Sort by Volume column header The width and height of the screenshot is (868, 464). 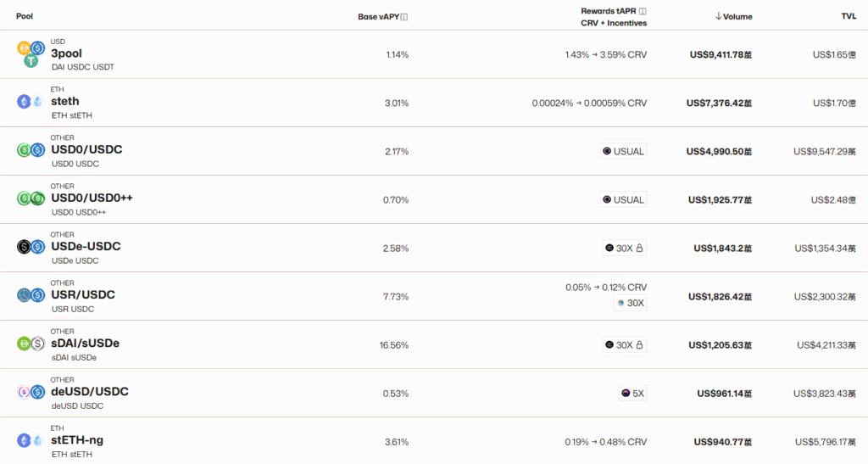coord(734,17)
